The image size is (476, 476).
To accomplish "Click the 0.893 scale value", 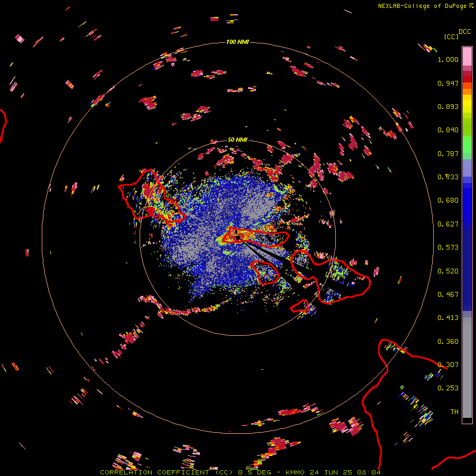I will [x=448, y=106].
